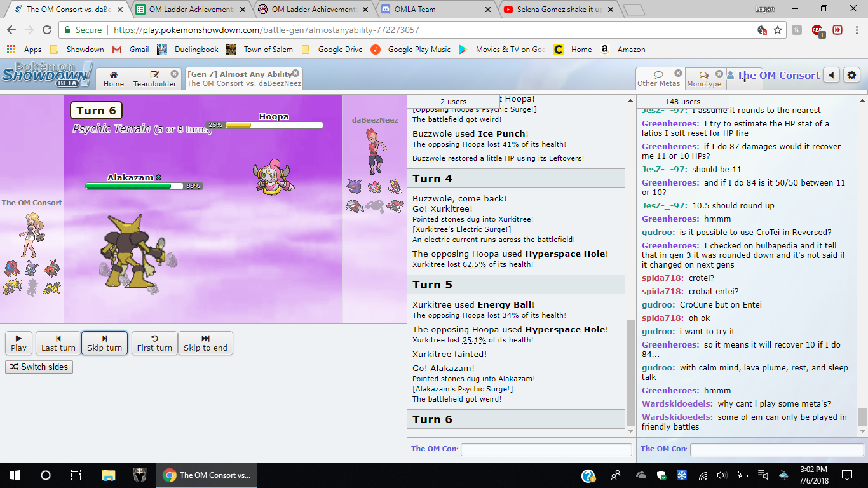Click the Secure padlock site info
The width and height of the screenshot is (868, 488).
[x=83, y=30]
